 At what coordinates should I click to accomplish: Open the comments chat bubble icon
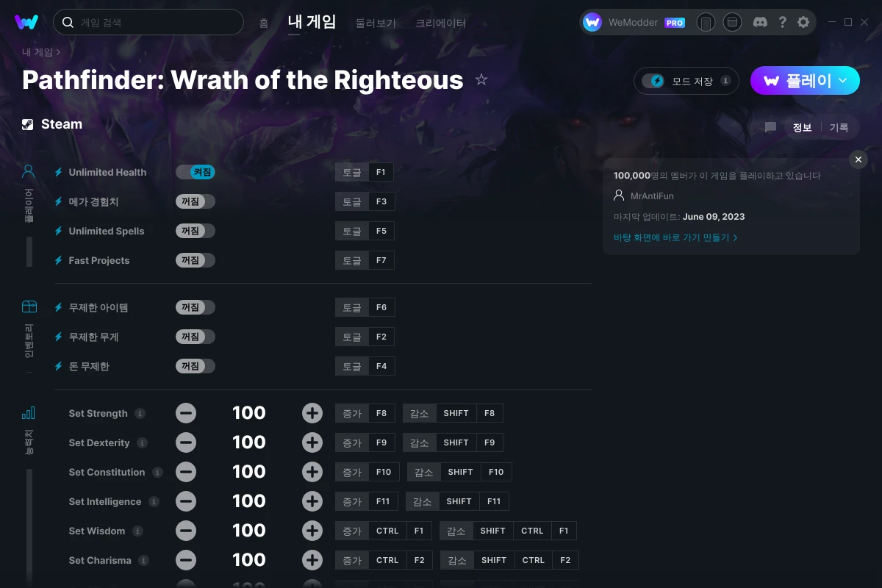(770, 127)
